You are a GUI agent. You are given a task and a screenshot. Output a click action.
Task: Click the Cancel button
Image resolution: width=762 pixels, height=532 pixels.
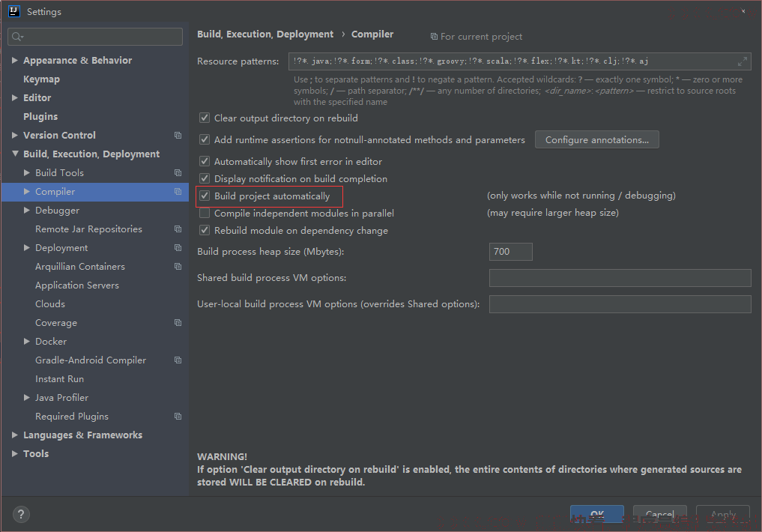coord(660,514)
